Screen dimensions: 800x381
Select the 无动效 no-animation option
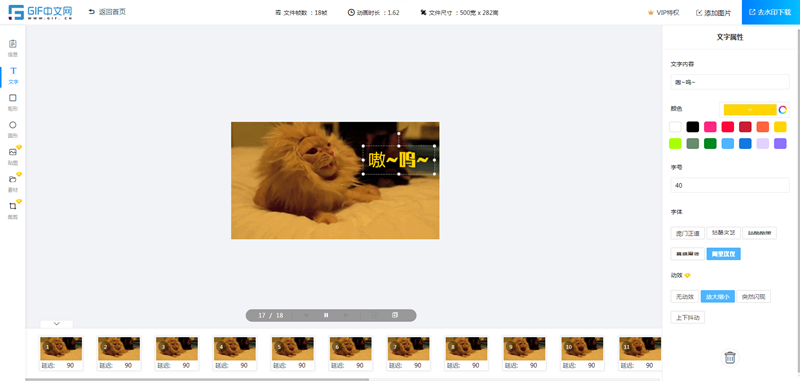click(685, 296)
